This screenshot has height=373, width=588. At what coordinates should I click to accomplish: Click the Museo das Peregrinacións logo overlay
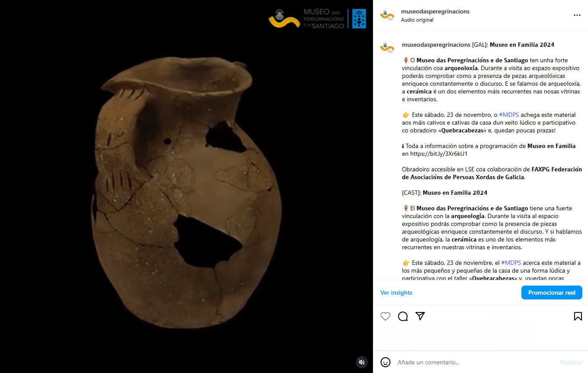[x=307, y=19]
